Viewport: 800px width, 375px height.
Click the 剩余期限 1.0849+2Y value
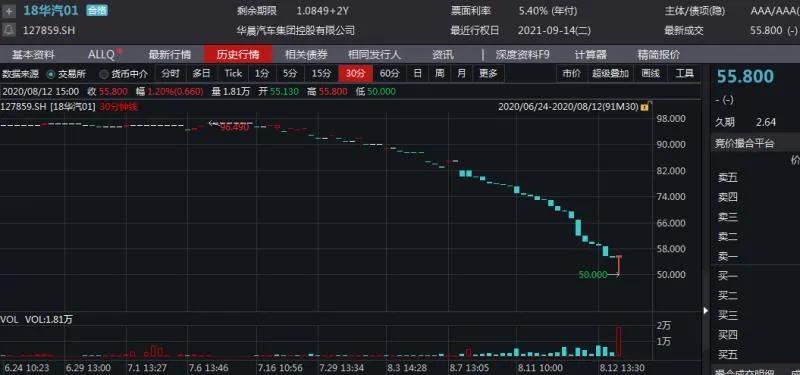323,10
